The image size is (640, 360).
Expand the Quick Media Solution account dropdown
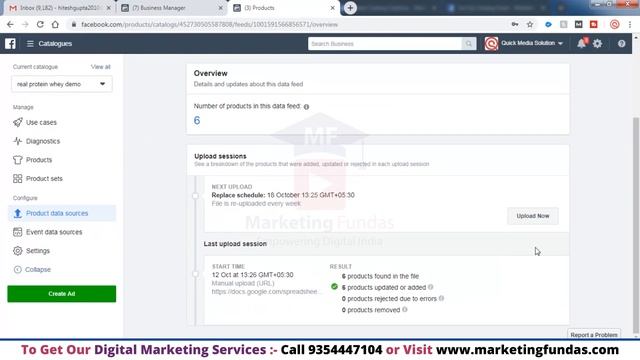[x=560, y=43]
